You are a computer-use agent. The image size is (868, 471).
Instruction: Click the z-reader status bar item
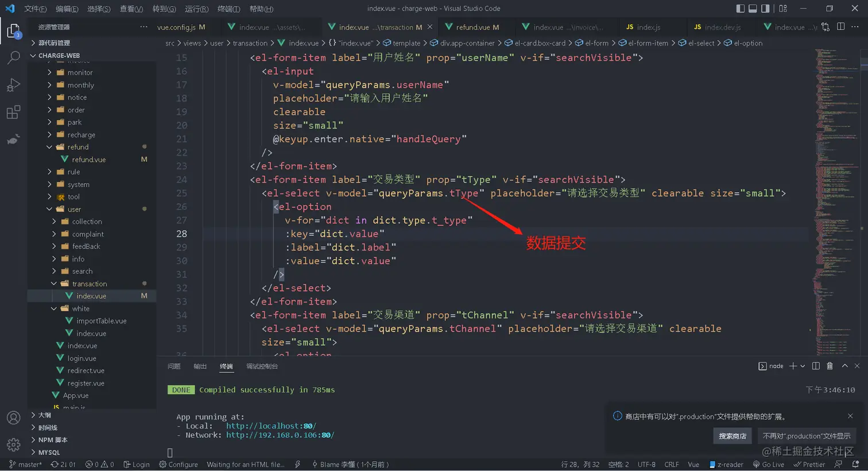coord(726,465)
